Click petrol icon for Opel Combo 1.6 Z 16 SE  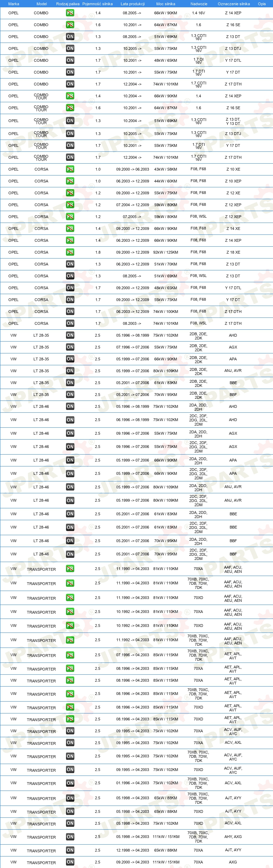pyautogui.click(x=70, y=25)
